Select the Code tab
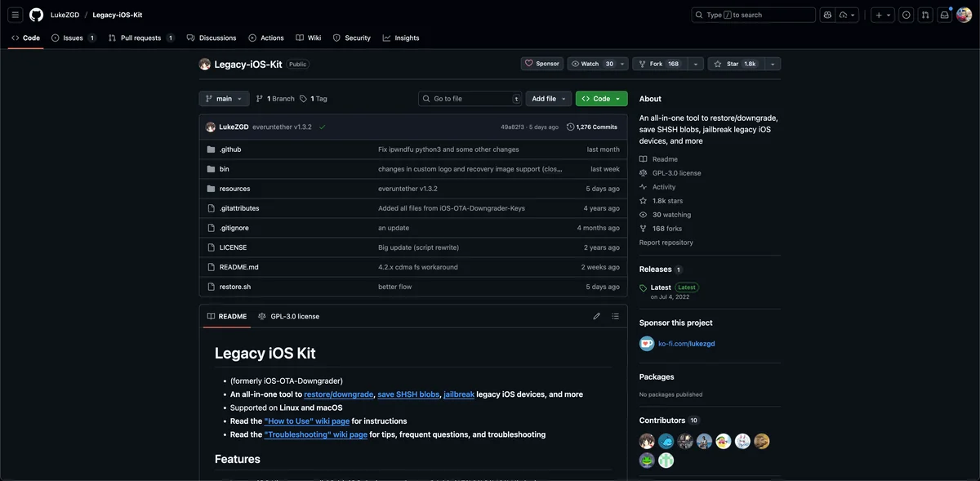The width and height of the screenshot is (980, 481). 25,38
